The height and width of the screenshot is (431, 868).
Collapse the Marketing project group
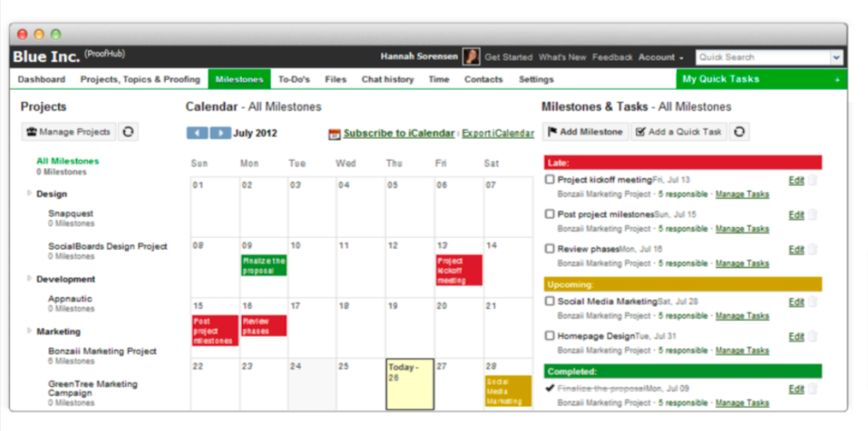[x=29, y=331]
